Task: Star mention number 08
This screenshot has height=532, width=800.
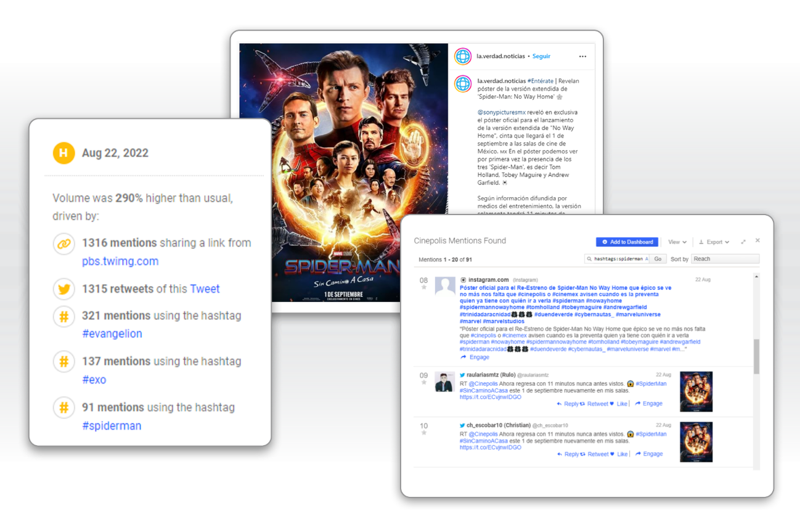Action: (424, 287)
